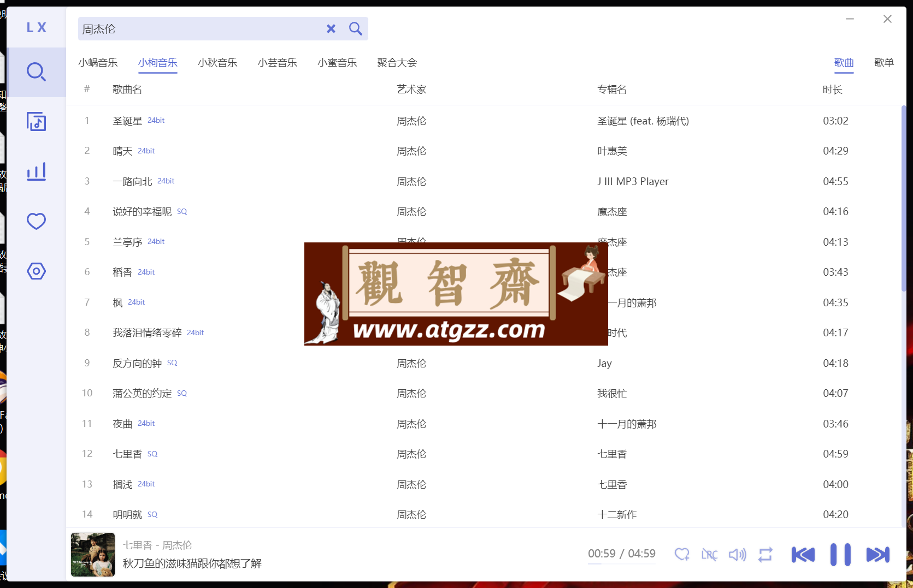Open the settings icon in the sidebar

tap(36, 271)
